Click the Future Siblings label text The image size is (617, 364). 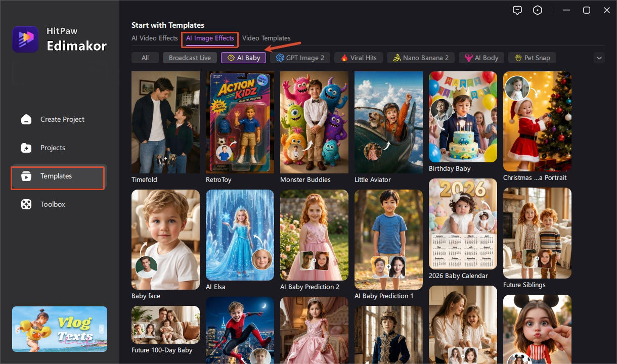[524, 285]
